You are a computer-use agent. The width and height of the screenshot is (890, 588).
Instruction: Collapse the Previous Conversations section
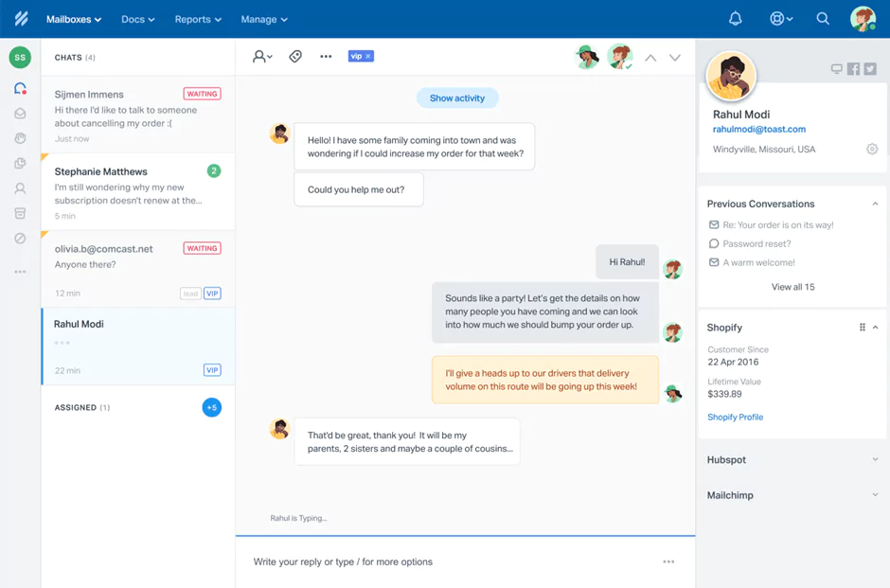pos(876,204)
